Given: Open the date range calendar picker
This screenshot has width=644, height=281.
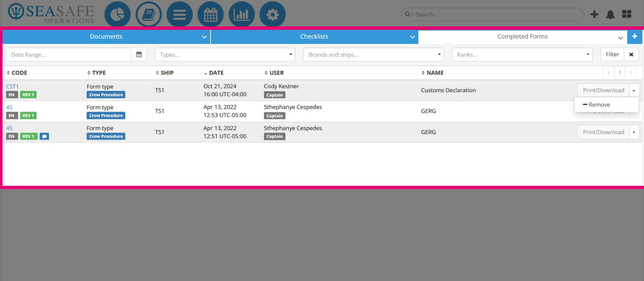Looking at the screenshot, I should pos(139,55).
